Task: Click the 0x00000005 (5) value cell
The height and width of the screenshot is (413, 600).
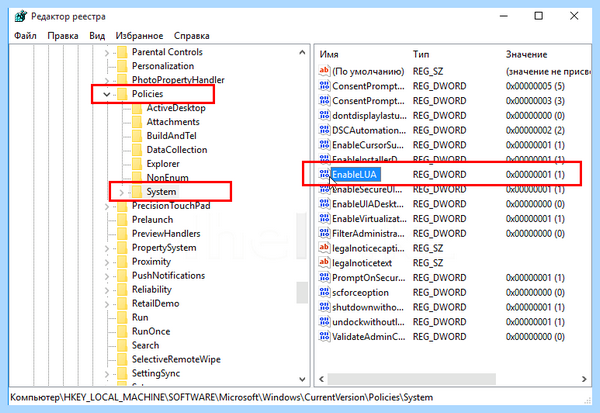Action: pyautogui.click(x=535, y=86)
